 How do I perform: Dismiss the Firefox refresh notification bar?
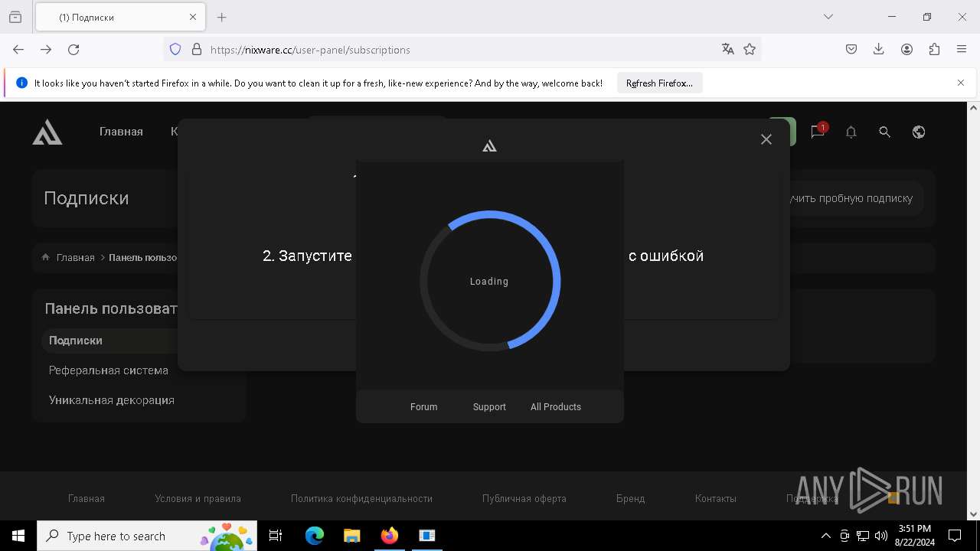click(x=961, y=83)
